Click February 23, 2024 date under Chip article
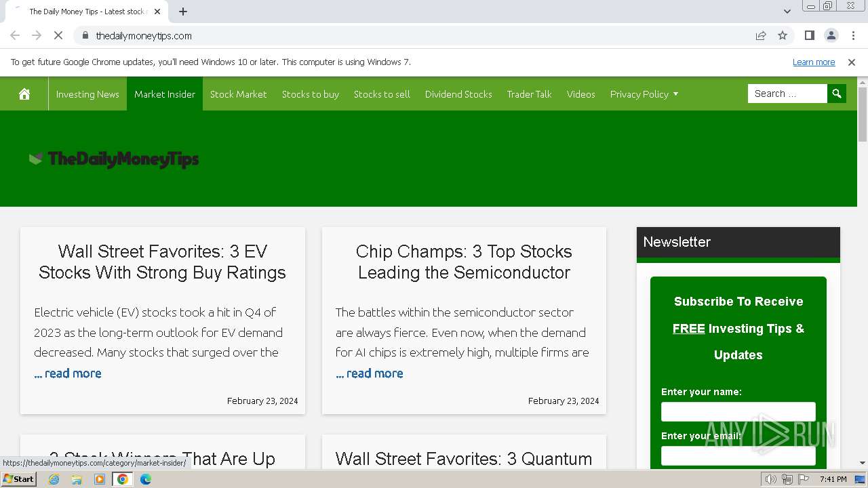 pos(564,401)
